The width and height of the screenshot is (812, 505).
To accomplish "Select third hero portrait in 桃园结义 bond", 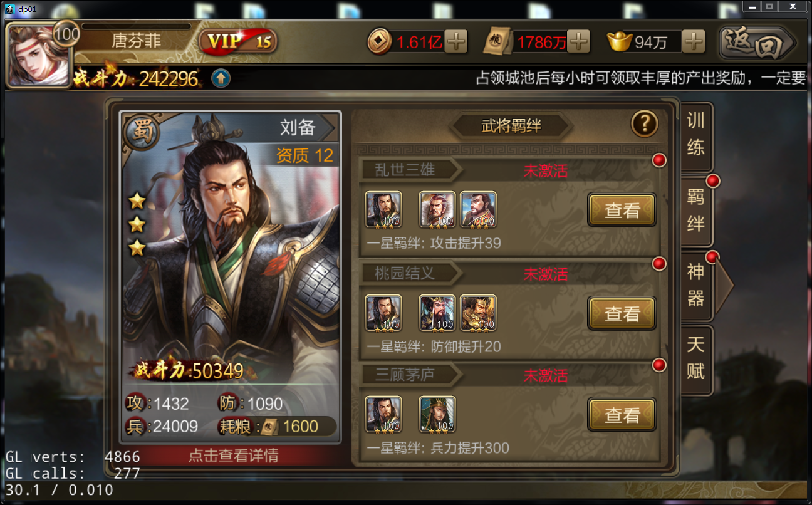I will 478,313.
